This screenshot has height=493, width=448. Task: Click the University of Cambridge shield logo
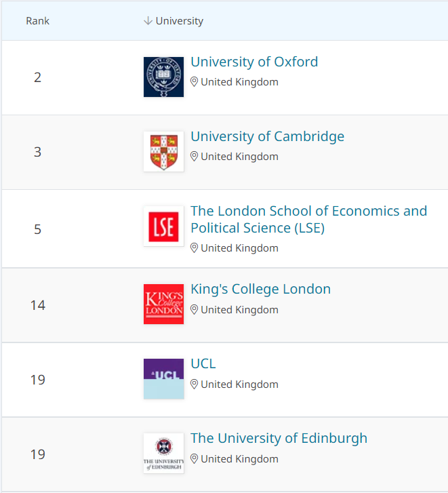[164, 151]
